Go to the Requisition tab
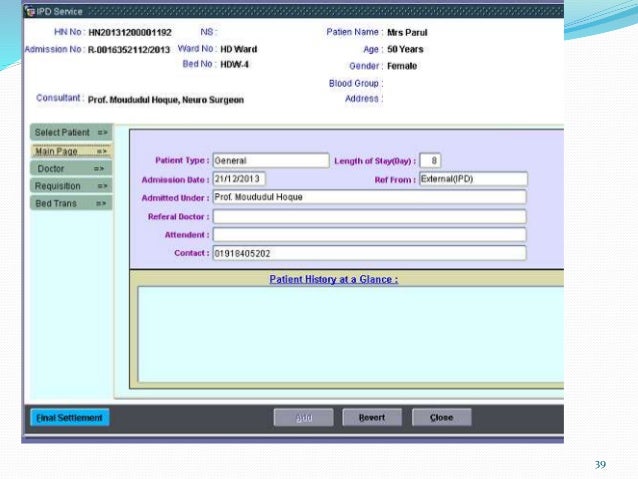 pos(71,186)
